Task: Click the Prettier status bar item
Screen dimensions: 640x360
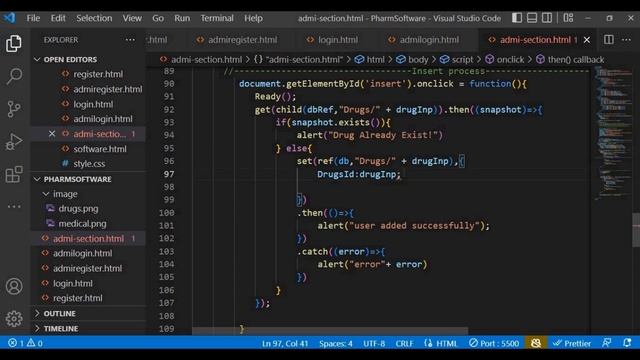Action: [x=571, y=343]
